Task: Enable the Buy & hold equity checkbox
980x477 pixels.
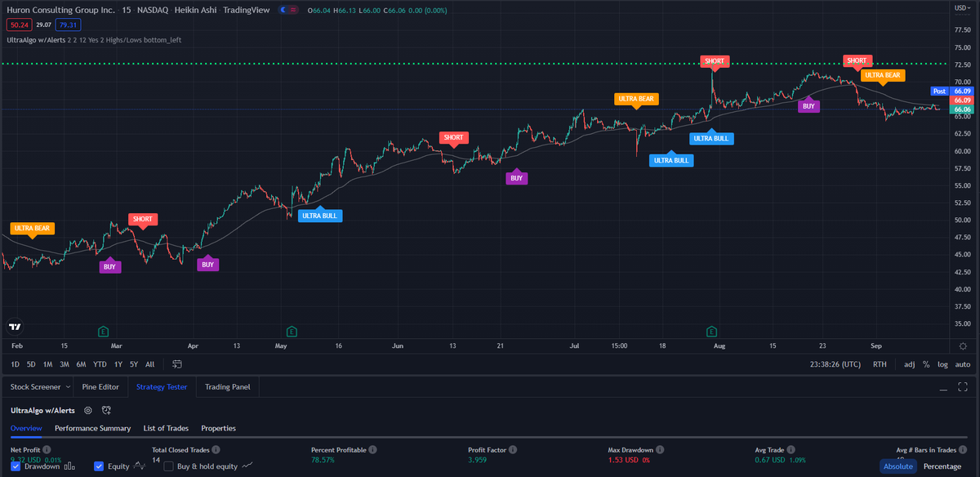Action: (x=169, y=466)
